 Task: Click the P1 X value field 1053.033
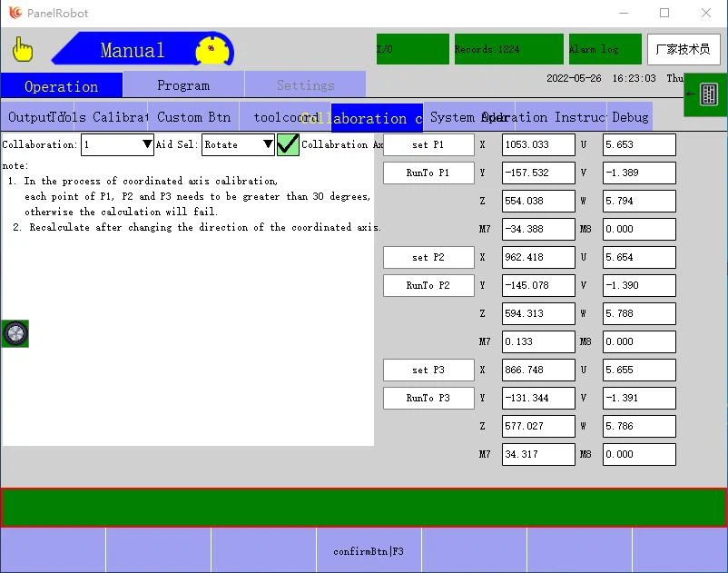tap(537, 144)
